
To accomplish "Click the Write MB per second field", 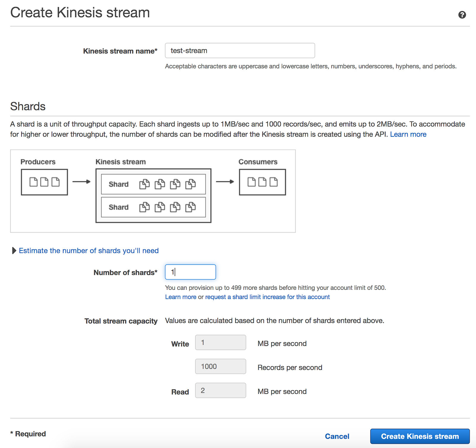I will pos(220,342).
